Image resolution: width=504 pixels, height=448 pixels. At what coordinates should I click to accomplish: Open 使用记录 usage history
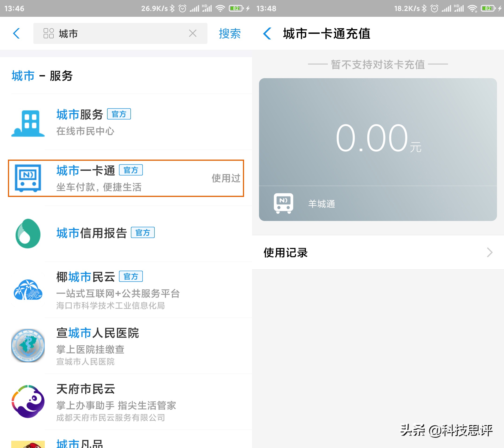click(286, 252)
